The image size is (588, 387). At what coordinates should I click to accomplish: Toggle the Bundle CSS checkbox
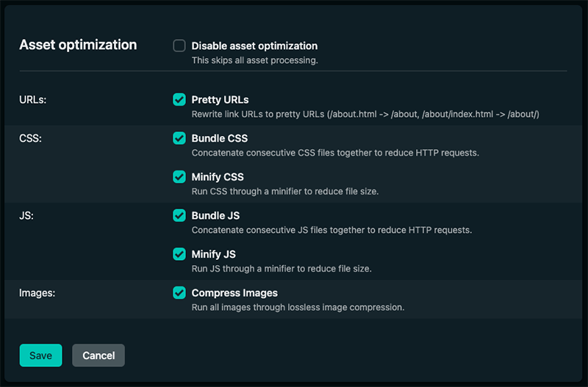(179, 138)
